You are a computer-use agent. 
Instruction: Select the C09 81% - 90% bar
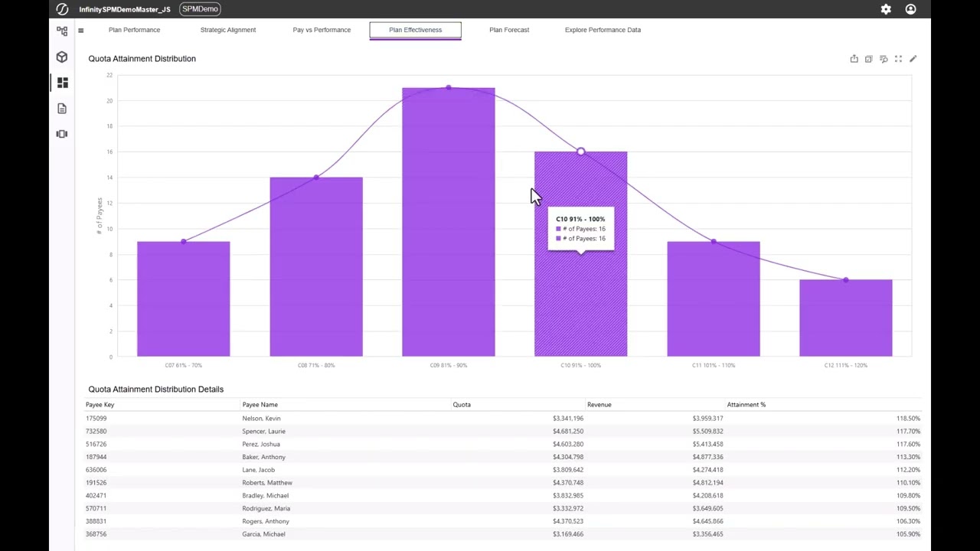(449, 222)
